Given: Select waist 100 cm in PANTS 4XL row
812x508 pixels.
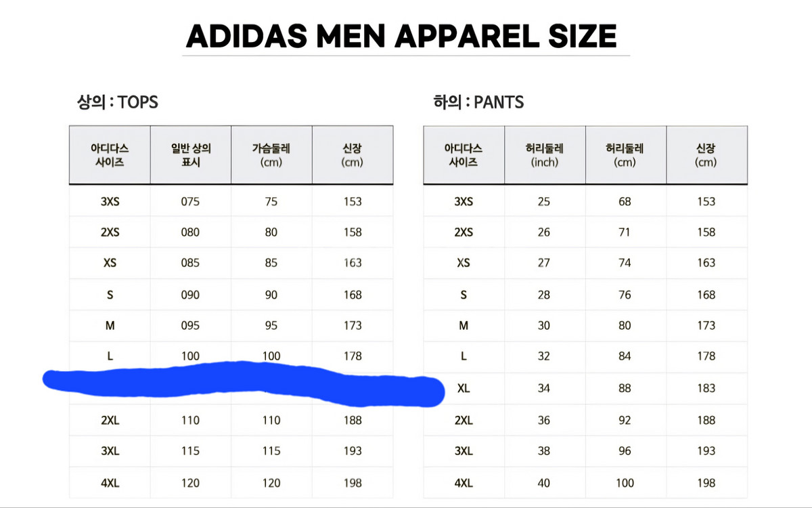Looking at the screenshot, I should pyautogui.click(x=625, y=483).
